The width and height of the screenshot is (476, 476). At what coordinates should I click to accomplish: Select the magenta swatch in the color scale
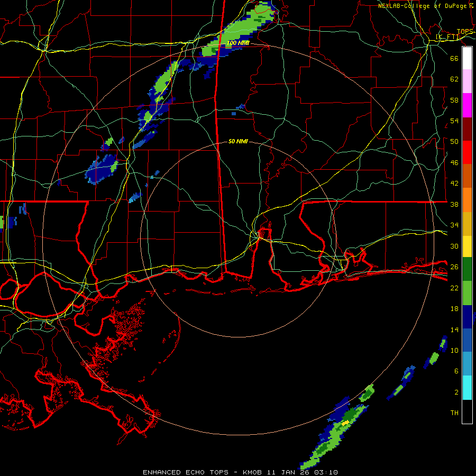[x=467, y=105]
